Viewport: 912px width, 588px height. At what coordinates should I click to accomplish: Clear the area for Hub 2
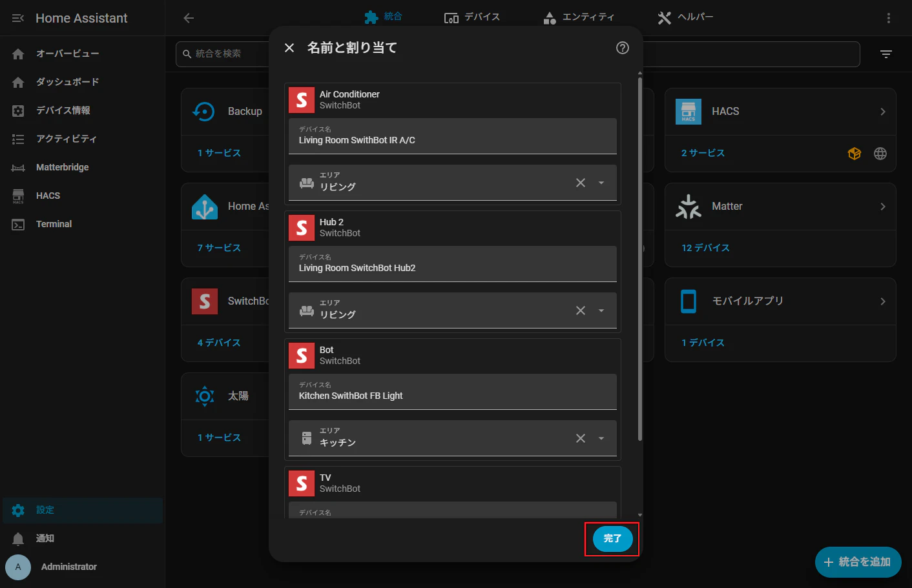[x=581, y=310]
